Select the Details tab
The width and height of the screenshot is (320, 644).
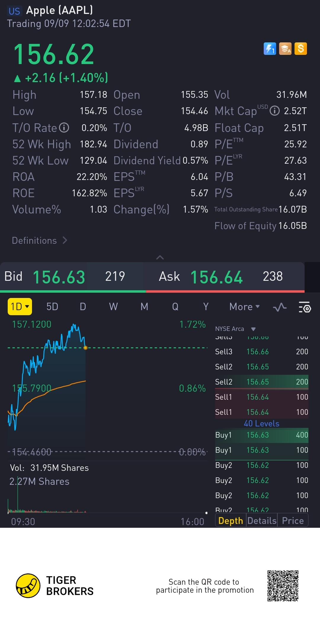coord(262,521)
